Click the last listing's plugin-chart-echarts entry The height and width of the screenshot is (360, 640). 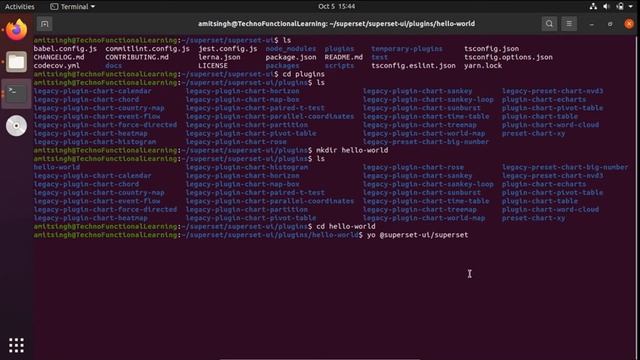pyautogui.click(x=544, y=184)
